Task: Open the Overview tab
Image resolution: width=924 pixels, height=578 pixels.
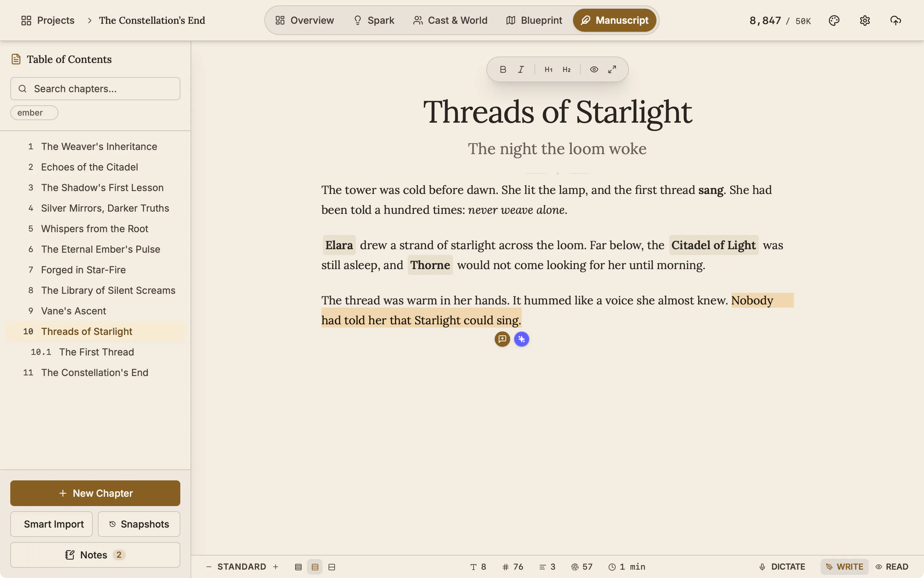Action: tap(305, 20)
